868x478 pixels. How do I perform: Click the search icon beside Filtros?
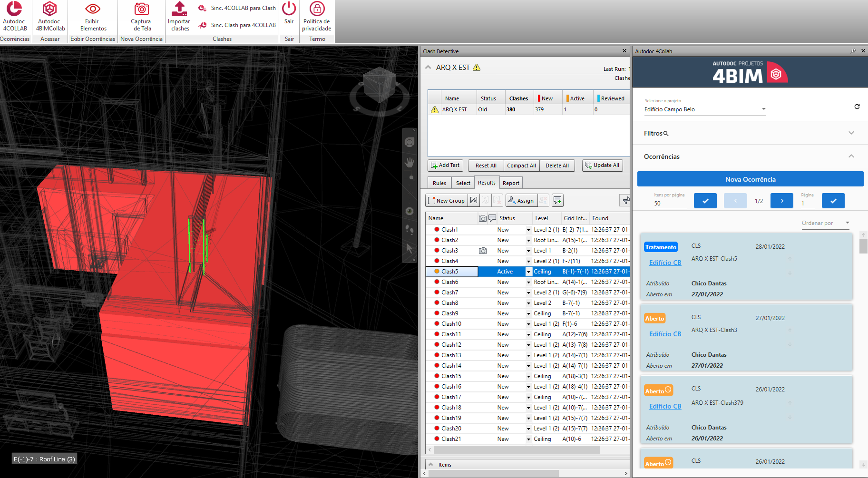tap(666, 134)
